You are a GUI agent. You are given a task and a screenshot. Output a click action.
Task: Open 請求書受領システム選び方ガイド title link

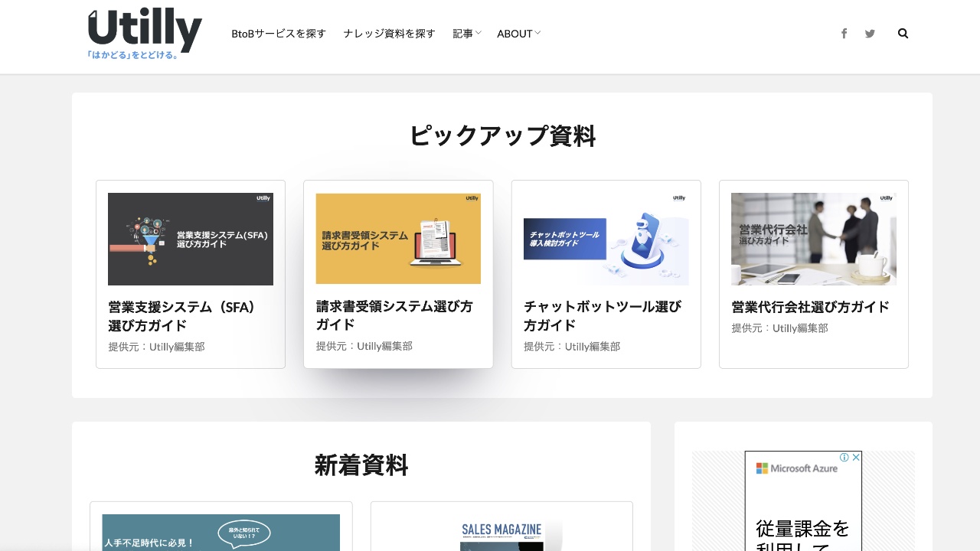tap(394, 315)
